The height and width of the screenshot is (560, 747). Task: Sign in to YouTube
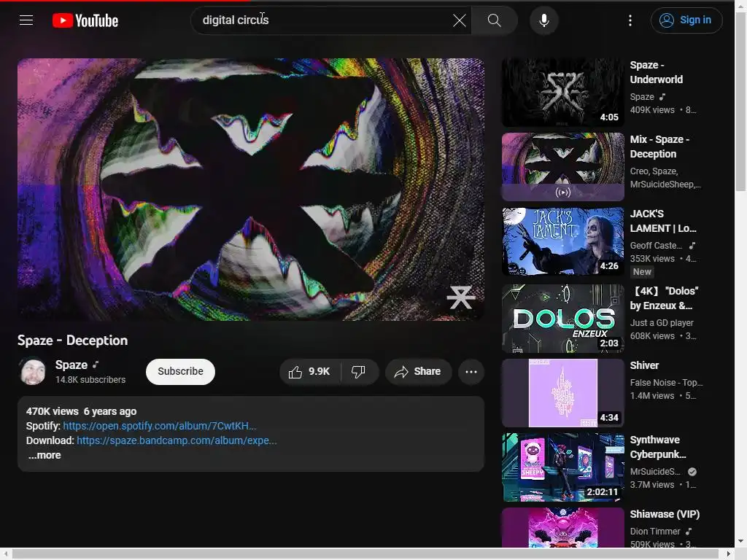tap(686, 20)
